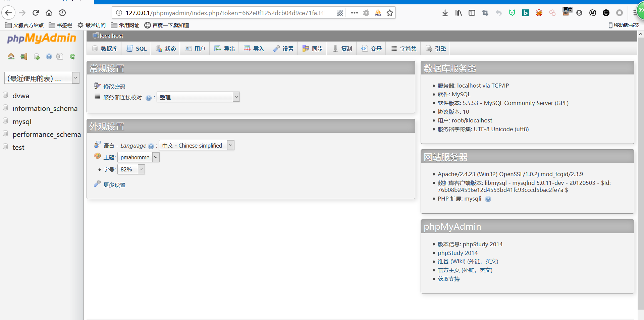
Task: Click the browser home button
Action: pyautogui.click(x=49, y=13)
